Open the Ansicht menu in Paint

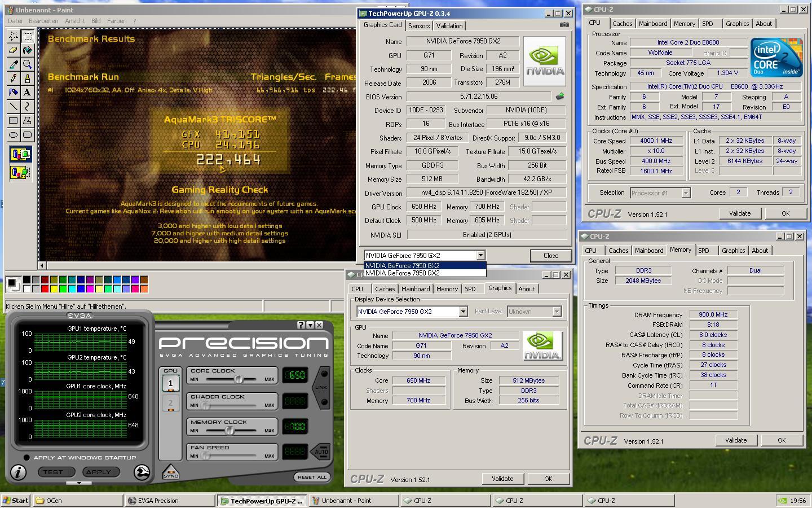[74, 21]
